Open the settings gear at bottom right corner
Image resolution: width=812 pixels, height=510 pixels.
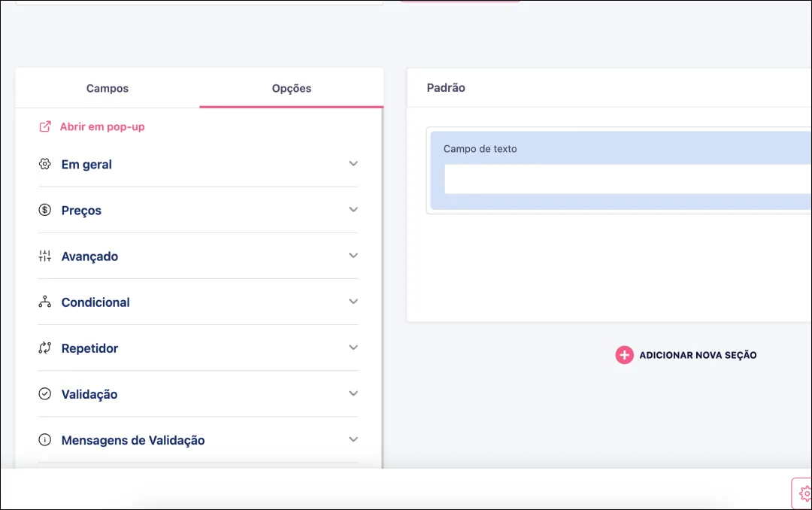click(804, 493)
